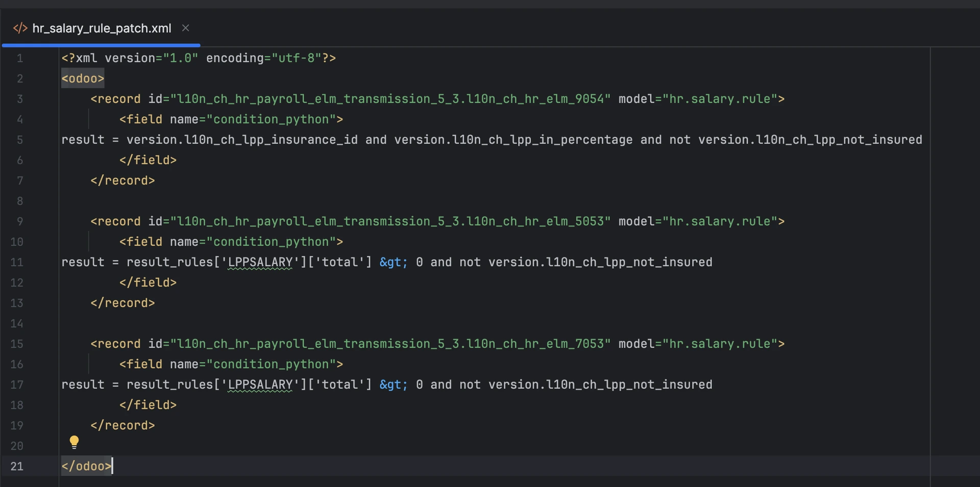Click the &gt; entity on line 11
980x487 pixels.
(x=394, y=262)
